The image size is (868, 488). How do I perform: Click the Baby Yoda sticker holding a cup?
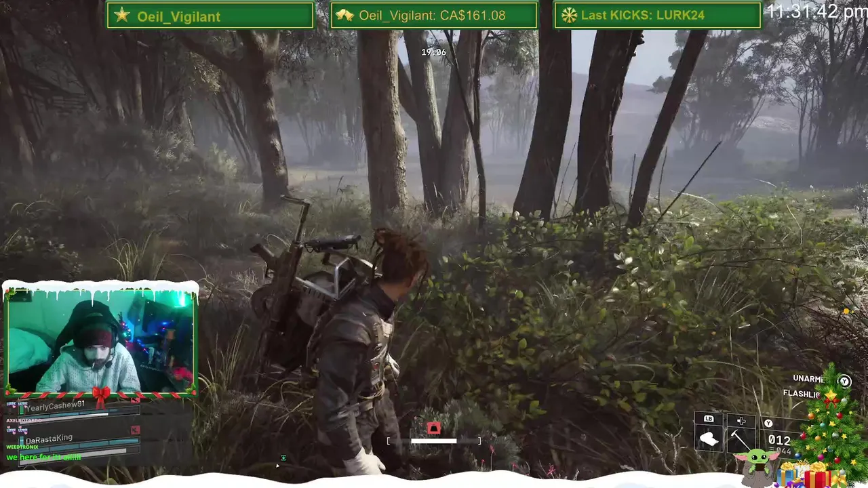[758, 467]
